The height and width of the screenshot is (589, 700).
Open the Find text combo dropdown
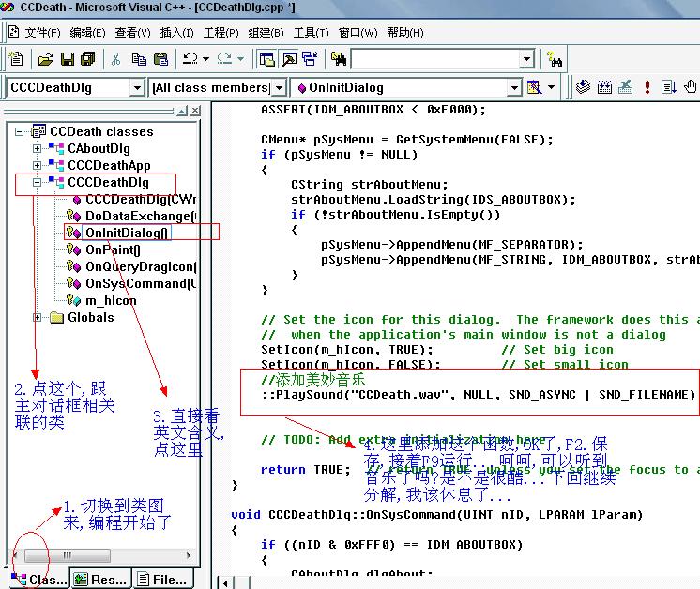(526, 59)
